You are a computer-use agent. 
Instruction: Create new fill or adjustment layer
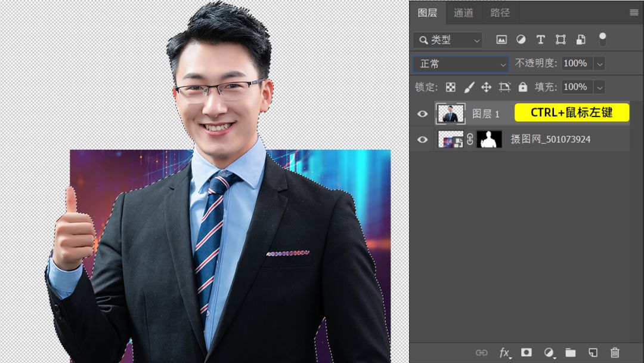[x=549, y=353]
